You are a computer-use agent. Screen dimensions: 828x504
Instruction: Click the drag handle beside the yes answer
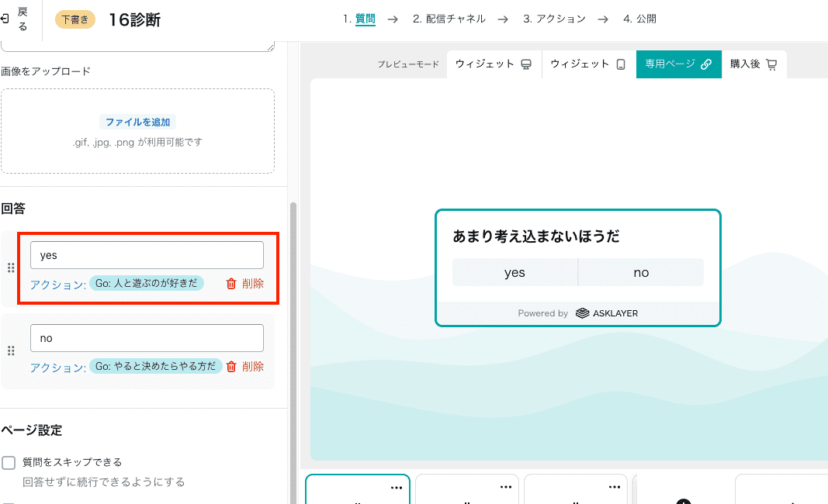pos(12,268)
